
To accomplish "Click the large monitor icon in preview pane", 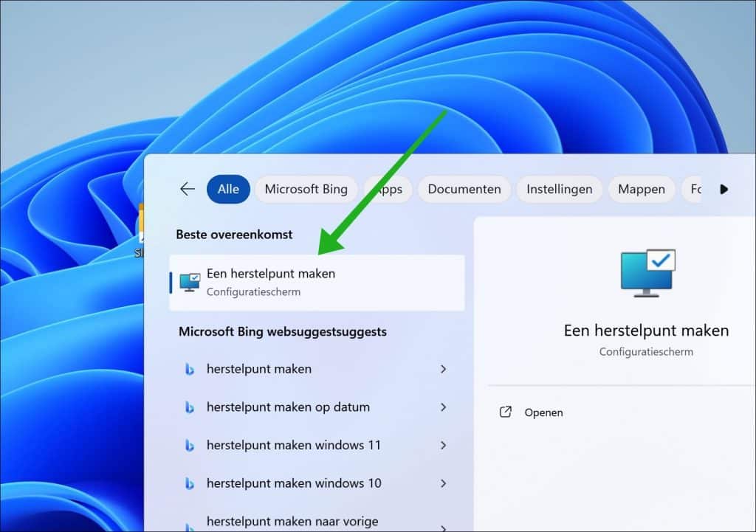I will pyautogui.click(x=647, y=273).
